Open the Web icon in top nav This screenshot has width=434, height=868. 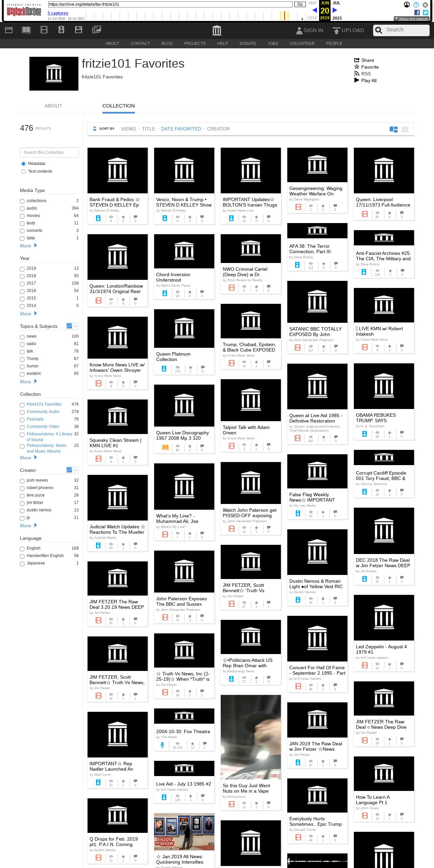pos(9,30)
